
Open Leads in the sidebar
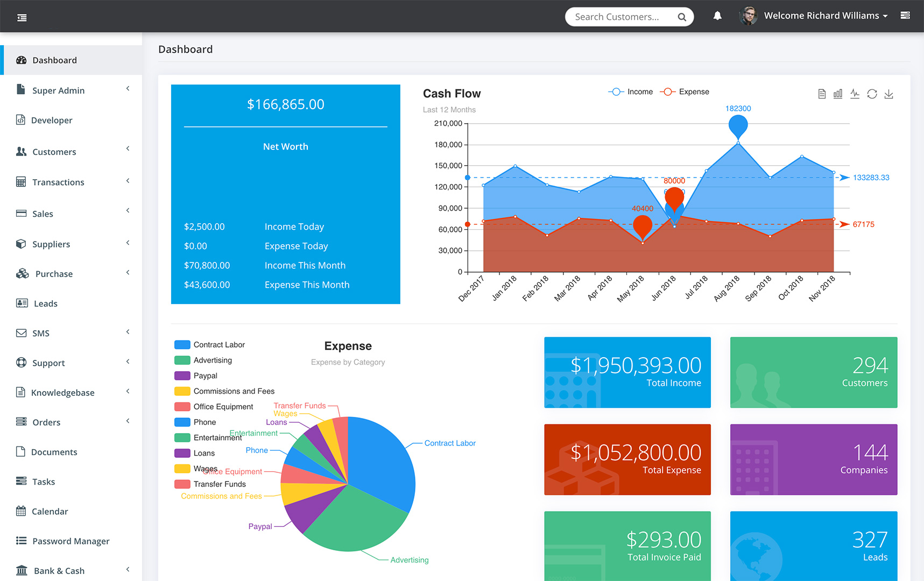pyautogui.click(x=45, y=303)
